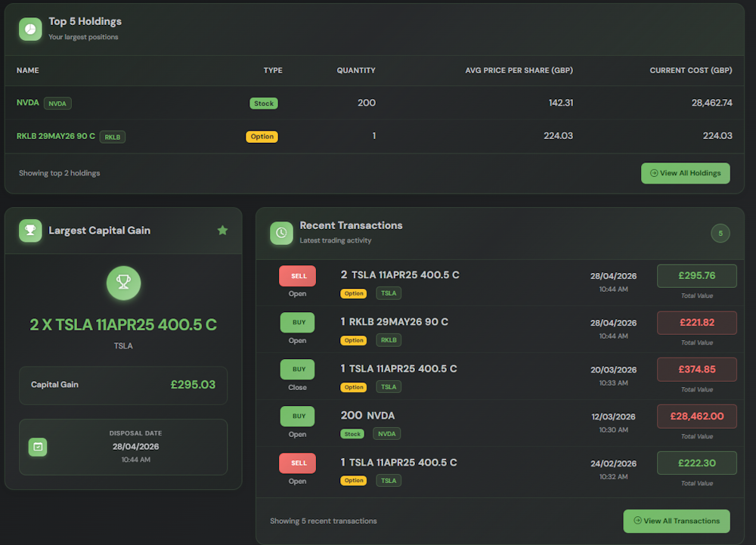Screen dimensions: 756x545
Task: Click the Recent Transactions clock icon
Action: tap(281, 234)
